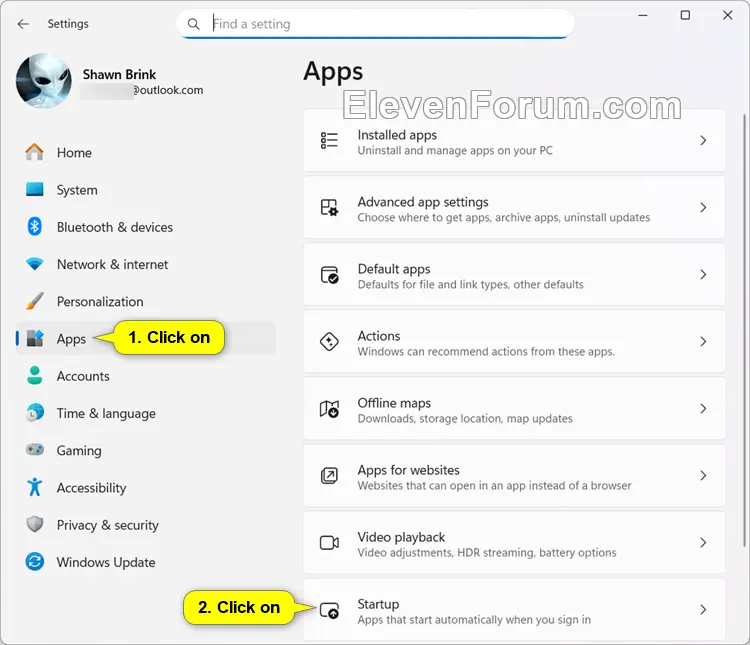
Task: Expand the Startup row chevron
Action: click(x=703, y=610)
